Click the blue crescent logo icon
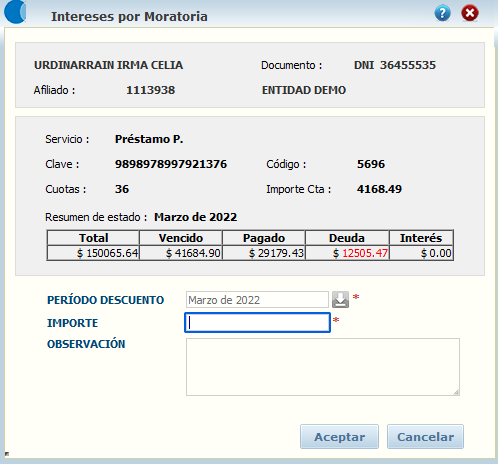Image resolution: width=498 pixels, height=464 pixels. pyautogui.click(x=15, y=12)
